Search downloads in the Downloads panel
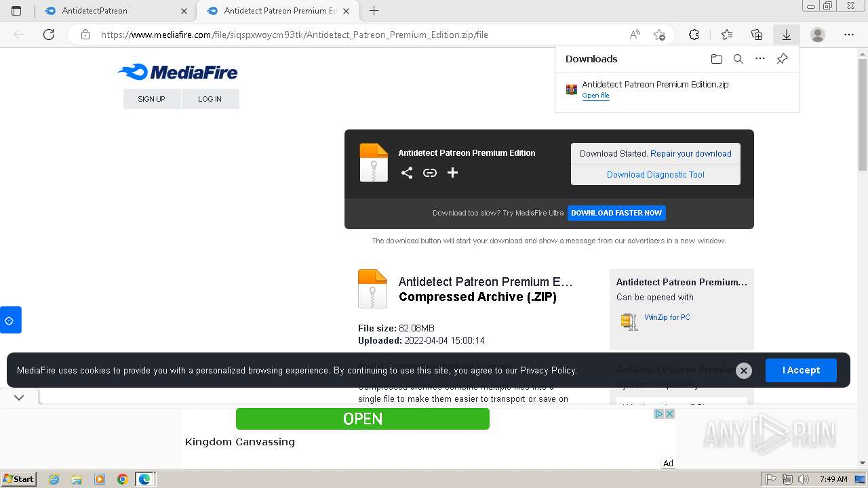This screenshot has width=868, height=488. (738, 59)
